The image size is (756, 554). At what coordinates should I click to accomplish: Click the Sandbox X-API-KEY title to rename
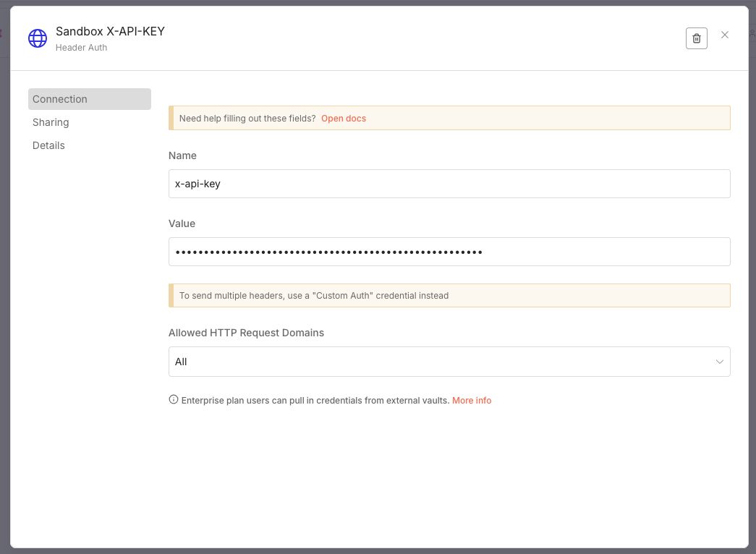(x=110, y=32)
